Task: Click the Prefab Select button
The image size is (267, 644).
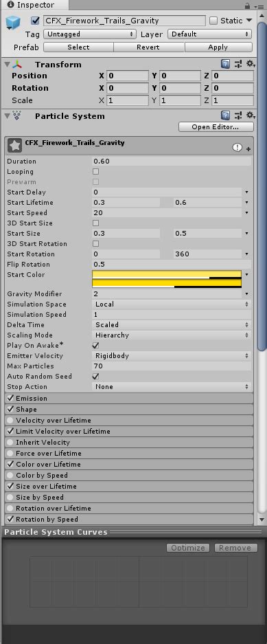Action: 78,47
